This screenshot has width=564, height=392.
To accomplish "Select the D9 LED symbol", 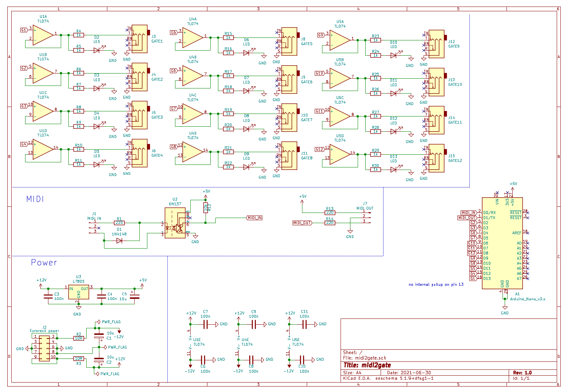I will click(x=247, y=167).
